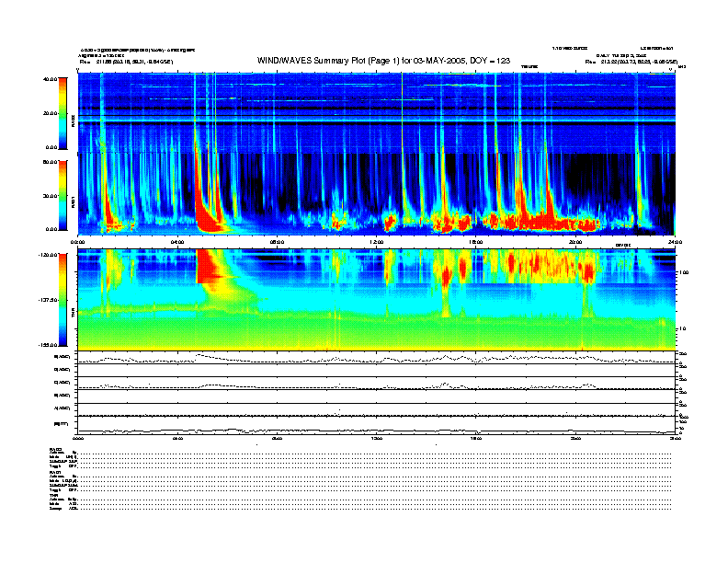Image resolution: width=728 pixels, height=563 pixels.
Task: Click the vertical RAD1 axis label
Action: click(x=73, y=201)
